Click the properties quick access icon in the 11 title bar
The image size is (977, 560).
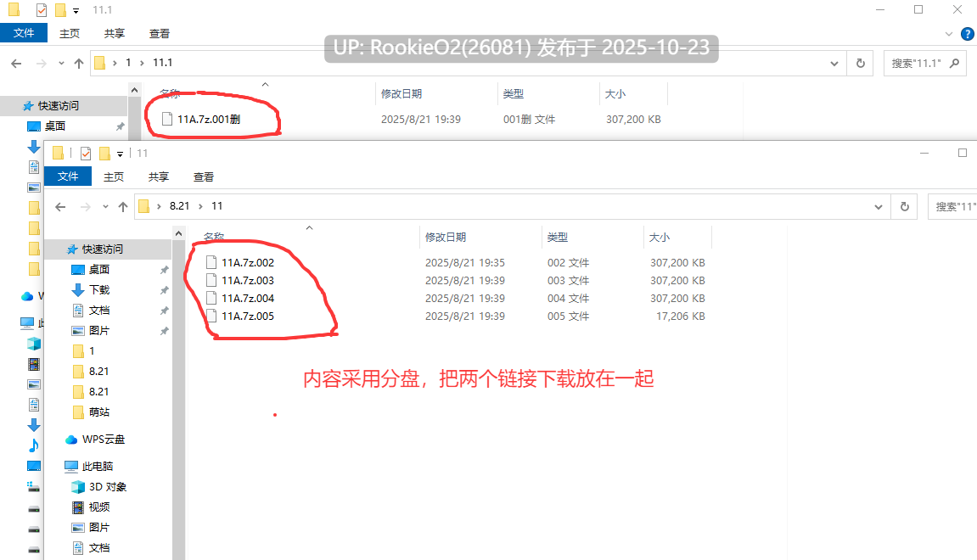coord(86,154)
